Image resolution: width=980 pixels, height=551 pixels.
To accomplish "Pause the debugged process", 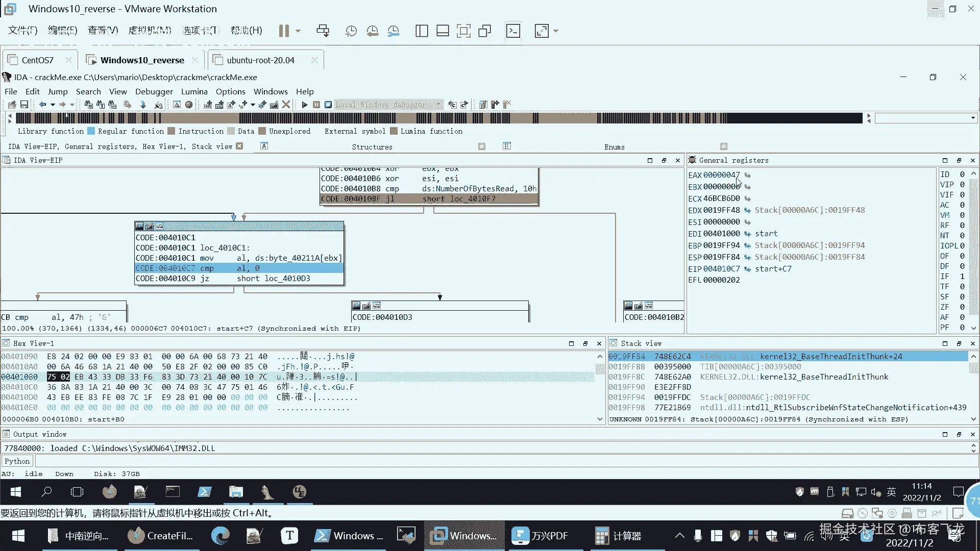I will pos(316,105).
